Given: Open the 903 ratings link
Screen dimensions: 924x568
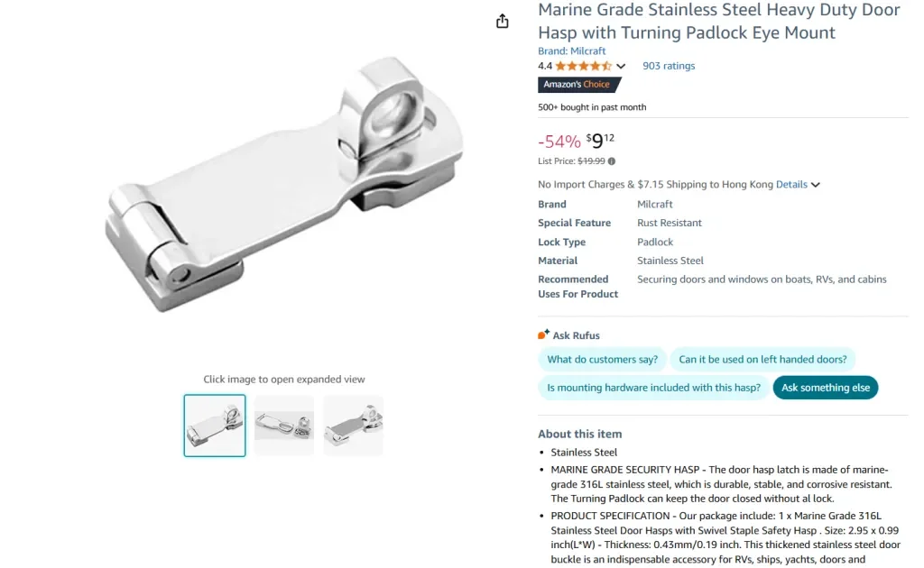Looking at the screenshot, I should [x=669, y=66].
